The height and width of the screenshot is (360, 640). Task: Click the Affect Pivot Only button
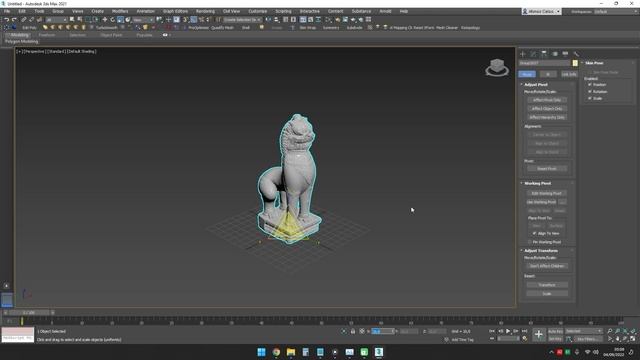[547, 100]
